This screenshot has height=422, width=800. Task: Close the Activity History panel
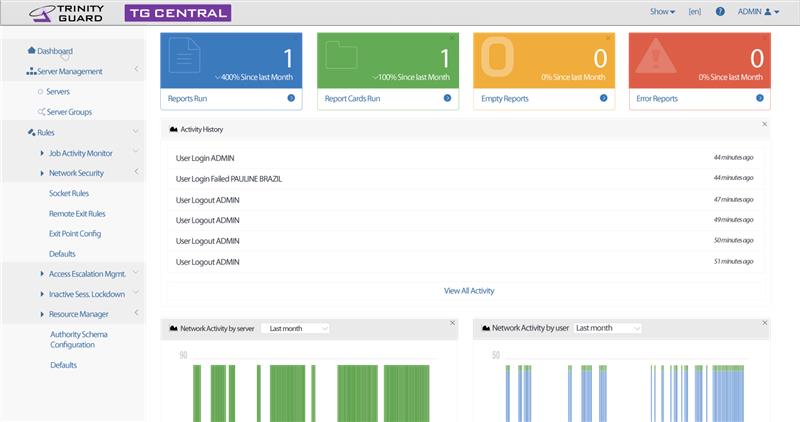coord(764,124)
